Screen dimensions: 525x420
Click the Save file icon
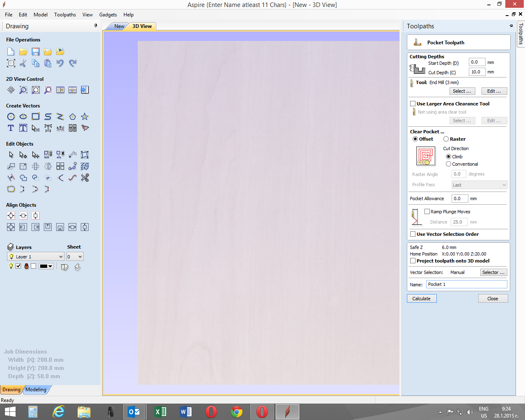click(36, 52)
